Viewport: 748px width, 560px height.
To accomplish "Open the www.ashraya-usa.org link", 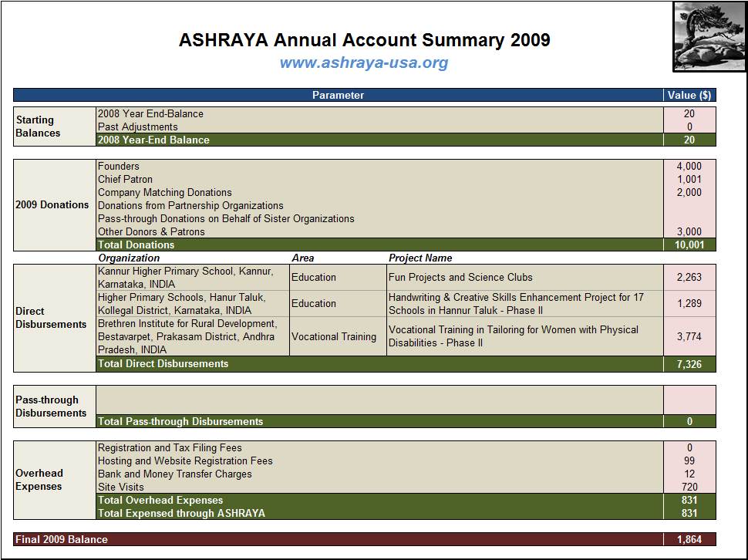I will 364,62.
